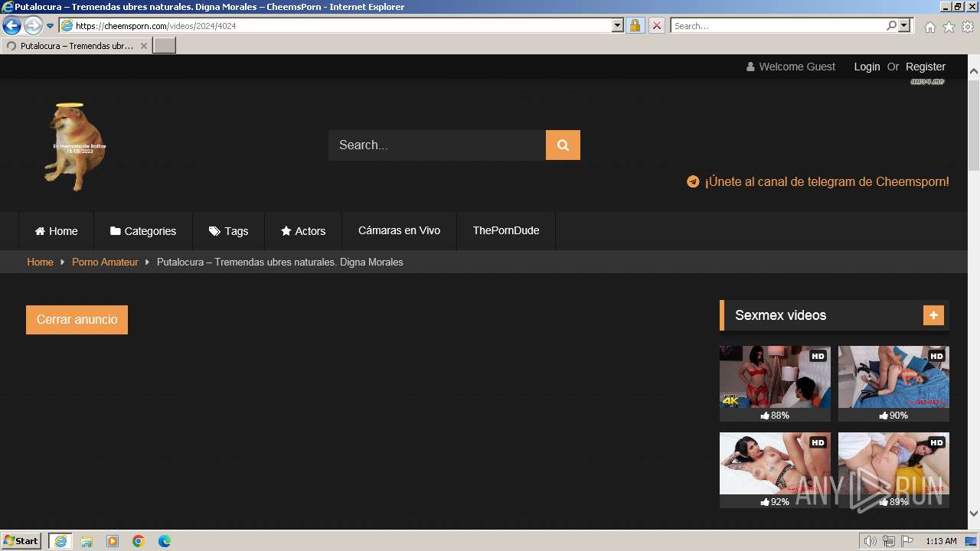This screenshot has width=980, height=551.
Task: Close the Putalocura tab with its X
Action: [143, 46]
